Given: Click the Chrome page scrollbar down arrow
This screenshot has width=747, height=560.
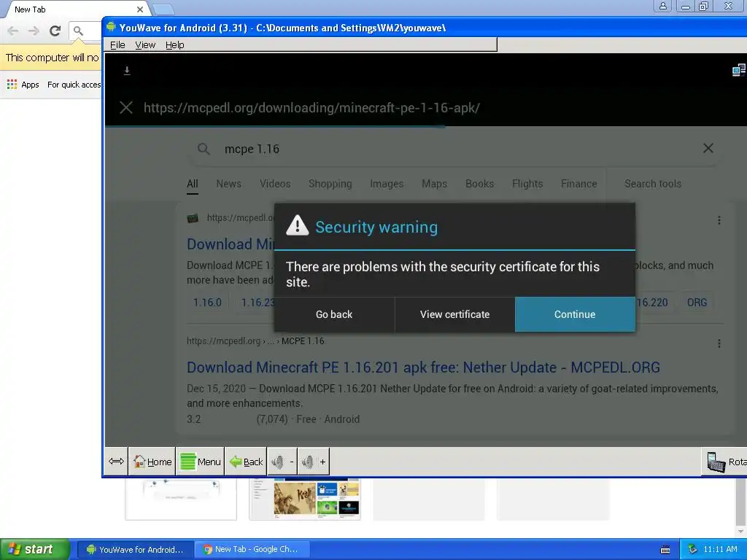Looking at the screenshot, I should [740, 531].
